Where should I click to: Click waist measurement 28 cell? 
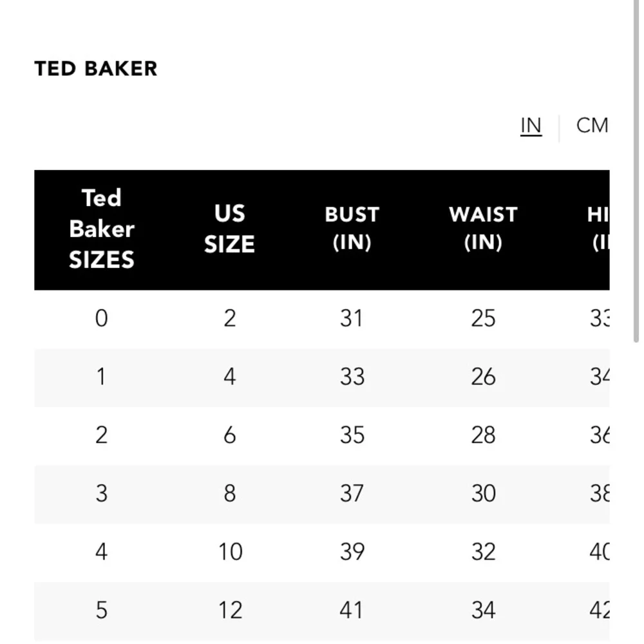point(483,435)
